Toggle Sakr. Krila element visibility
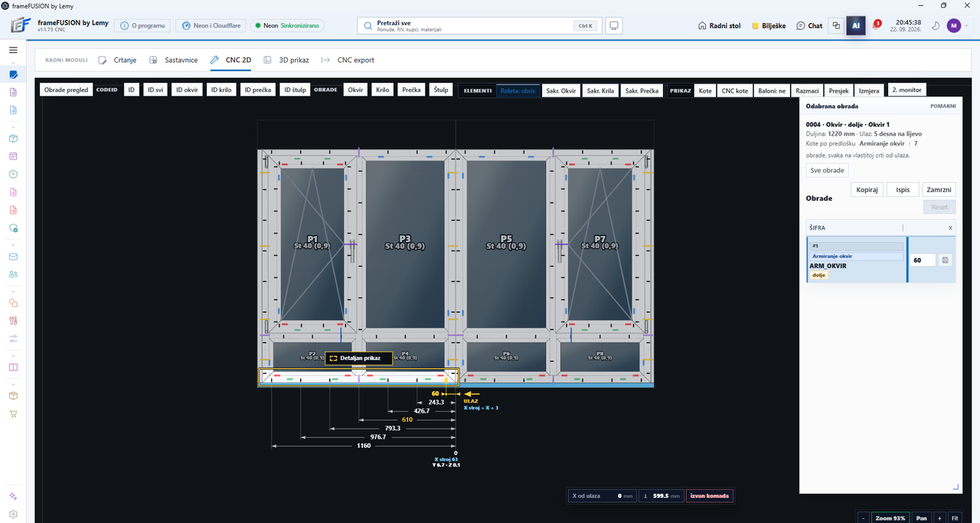The image size is (980, 523). [600, 90]
